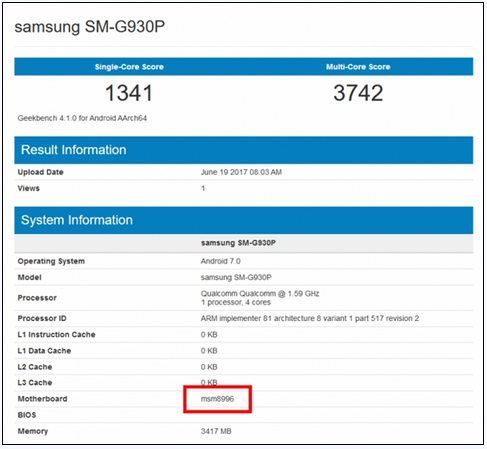Select the Single-Core Score header

(x=129, y=67)
